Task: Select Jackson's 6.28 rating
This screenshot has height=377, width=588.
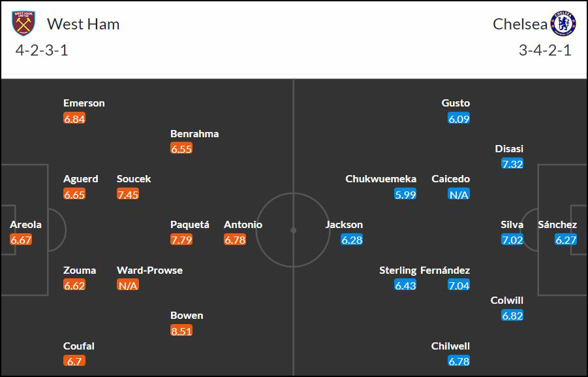Action: point(352,240)
